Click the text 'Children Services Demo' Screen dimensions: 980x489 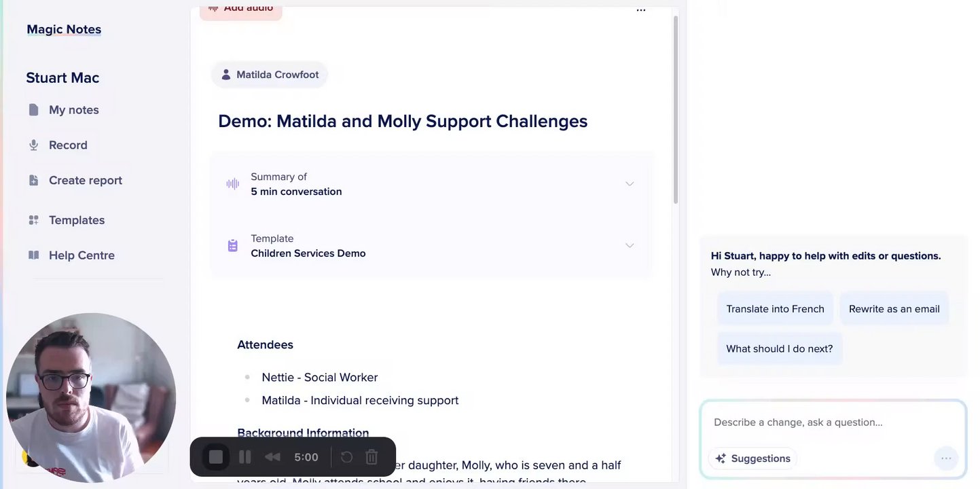tap(308, 253)
